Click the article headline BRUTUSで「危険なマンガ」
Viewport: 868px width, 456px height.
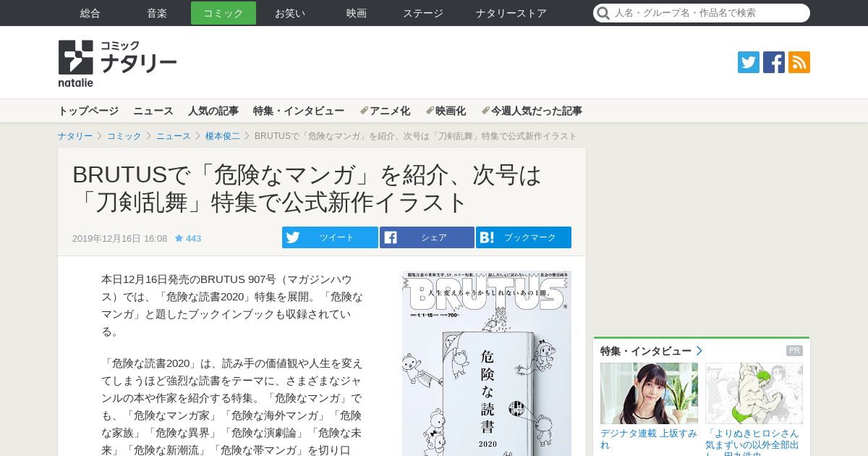(x=307, y=188)
